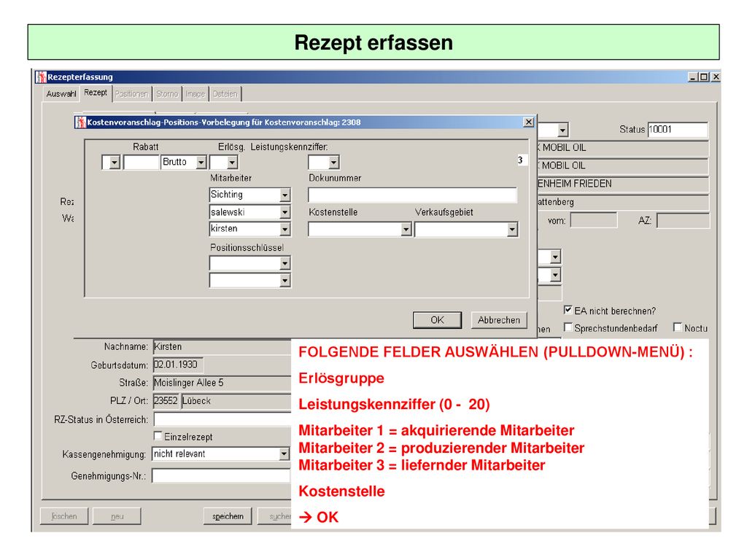
Task: Check the Einzelrezept checkbox
Action: pyautogui.click(x=158, y=436)
